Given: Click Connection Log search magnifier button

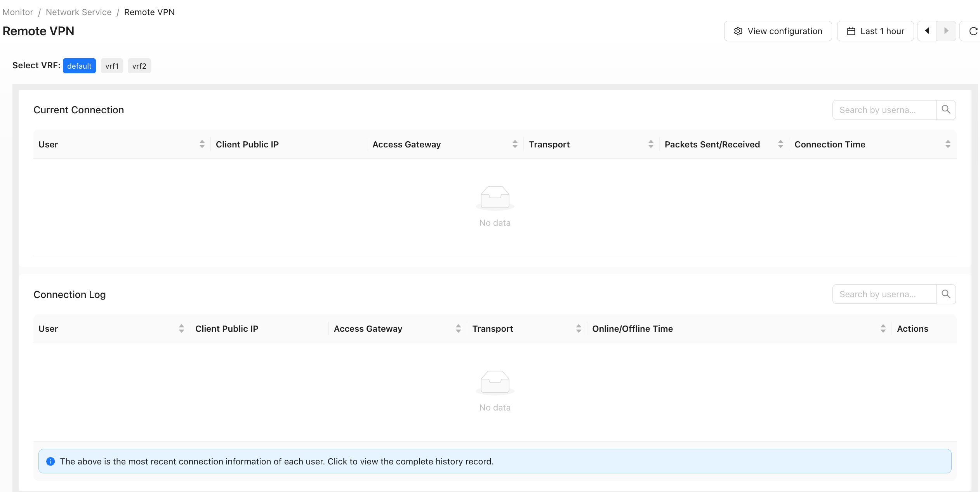Looking at the screenshot, I should pos(946,294).
